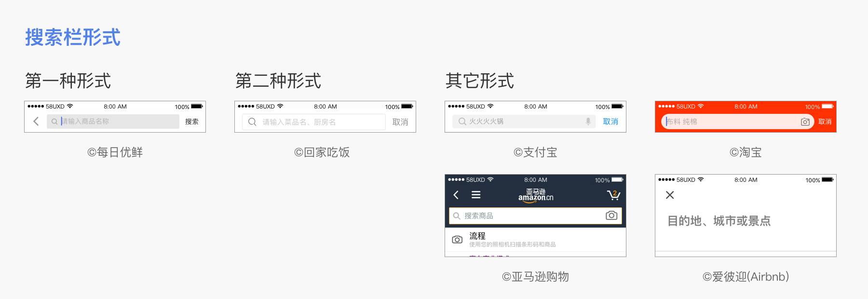The width and height of the screenshot is (868, 299).
Task: Tap camera icon in 淘宝 search bar
Action: point(805,122)
